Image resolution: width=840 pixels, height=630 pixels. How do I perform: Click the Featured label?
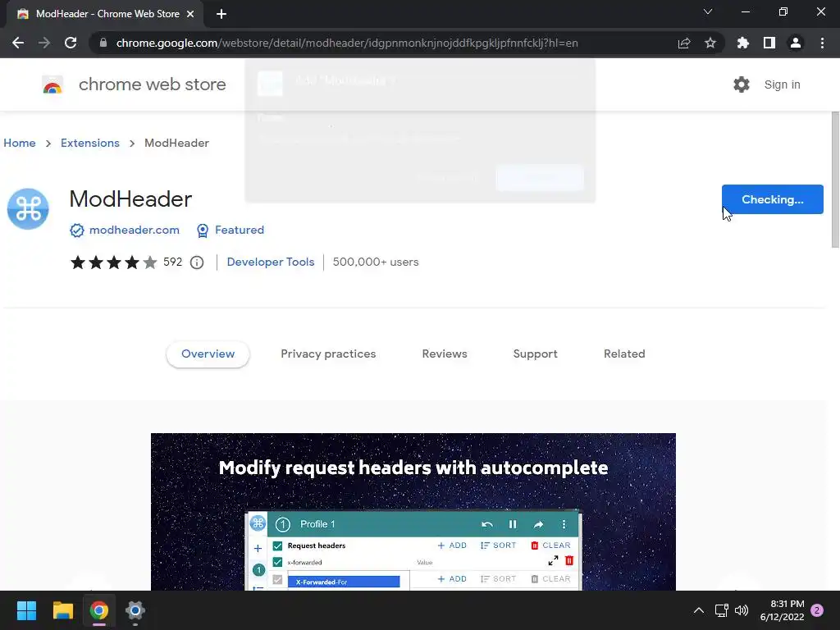click(240, 230)
